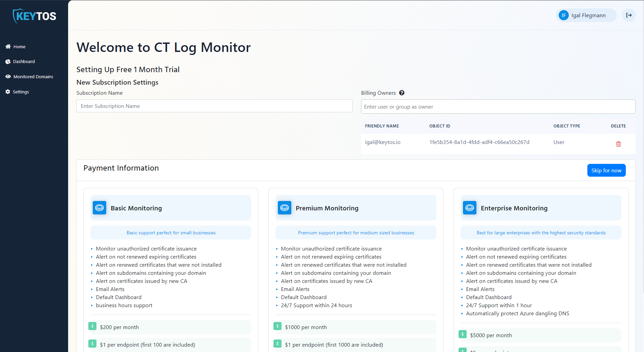Viewport: 644px width, 352px height.
Task: Focus the Subscription Name field
Action: 214,106
